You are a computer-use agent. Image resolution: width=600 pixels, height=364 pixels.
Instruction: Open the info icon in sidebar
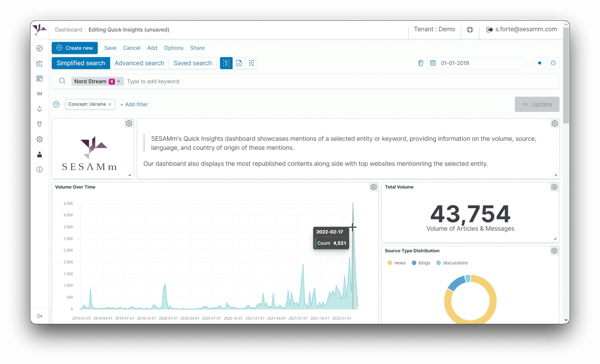click(39, 170)
